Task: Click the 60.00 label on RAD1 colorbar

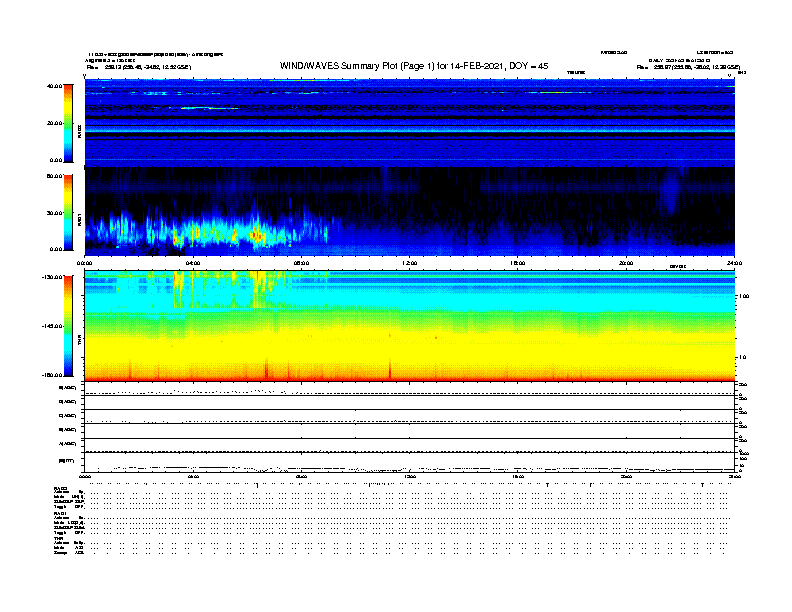Action: point(54,176)
